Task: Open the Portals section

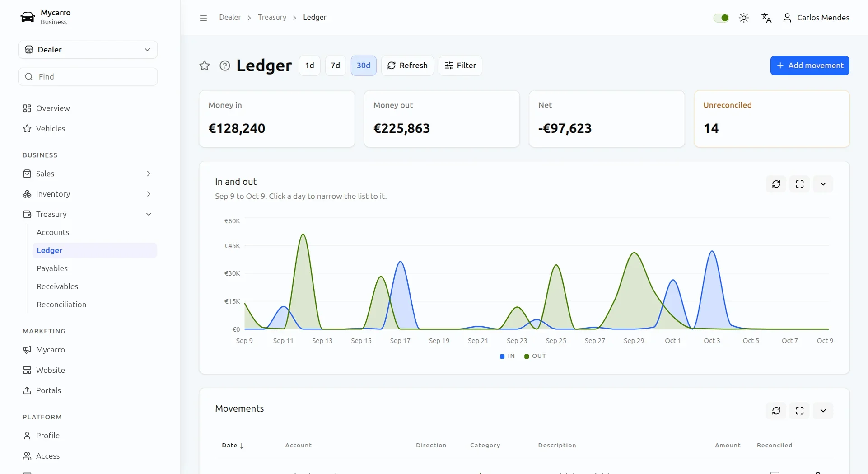Action: coord(88,390)
